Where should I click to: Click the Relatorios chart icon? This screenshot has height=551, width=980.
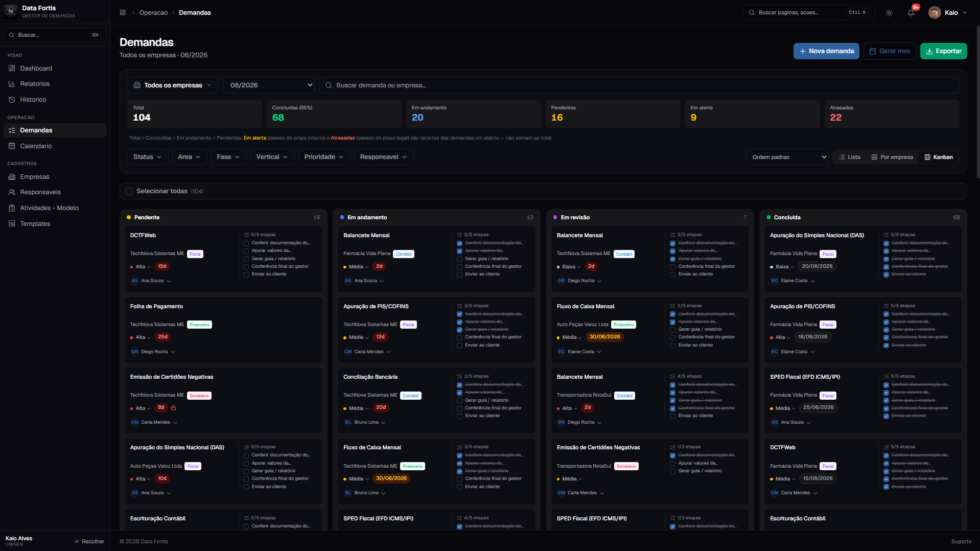click(x=12, y=84)
